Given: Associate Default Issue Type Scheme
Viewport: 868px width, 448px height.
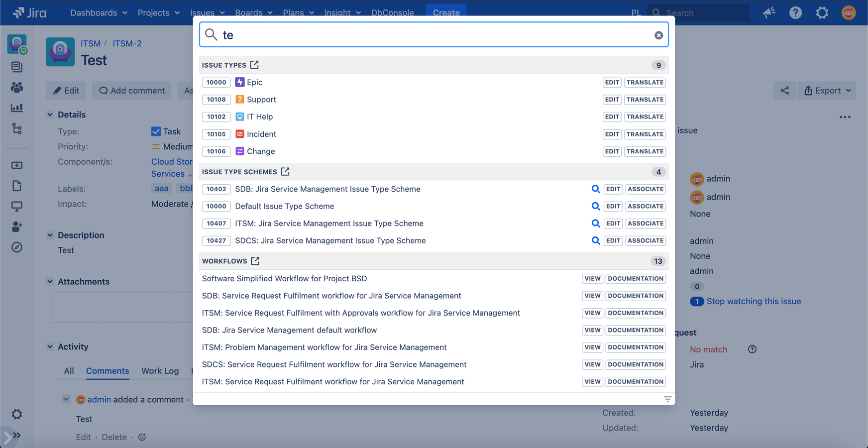Looking at the screenshot, I should pos(646,206).
